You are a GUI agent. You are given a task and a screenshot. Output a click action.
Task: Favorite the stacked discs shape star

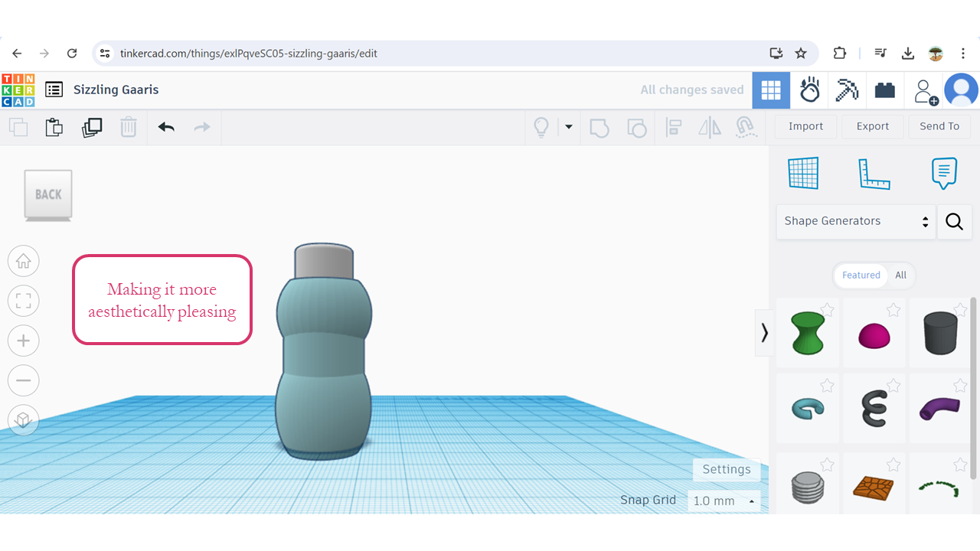pyautogui.click(x=827, y=464)
